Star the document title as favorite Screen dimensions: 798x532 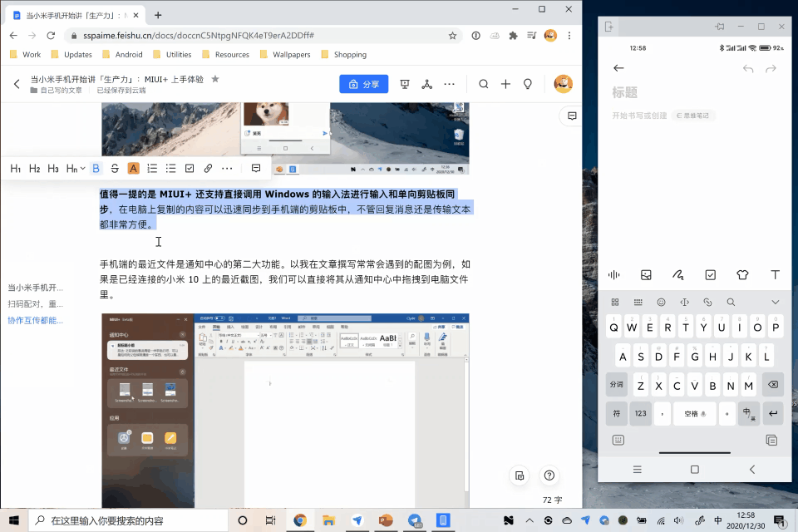(215, 79)
